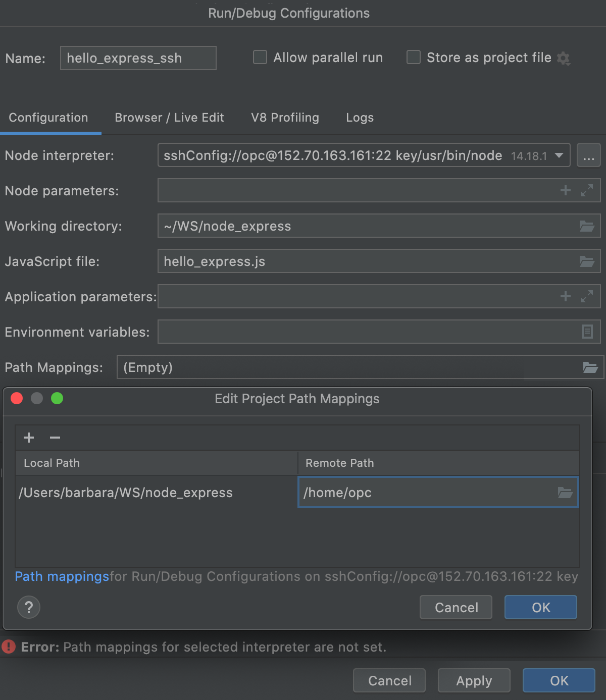Open the Remote Path folder browser icon
This screenshot has width=606, height=700.
click(565, 492)
